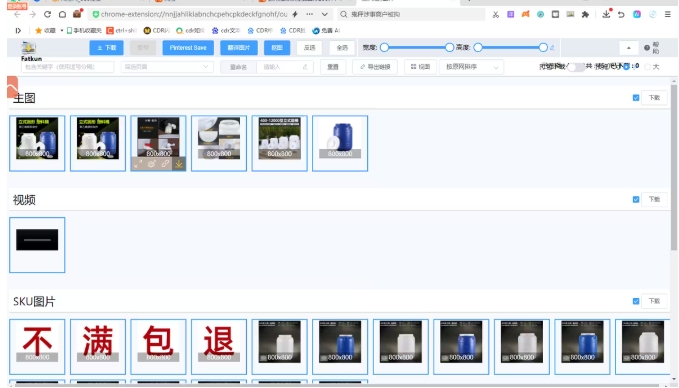The image size is (679, 388).
Task: Click the select-all button
Action: point(342,48)
